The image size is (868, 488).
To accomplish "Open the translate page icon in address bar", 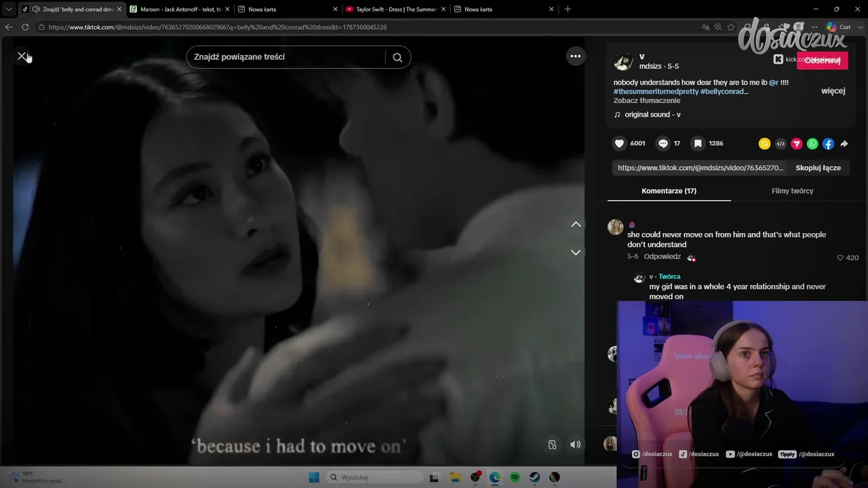I will 706,27.
